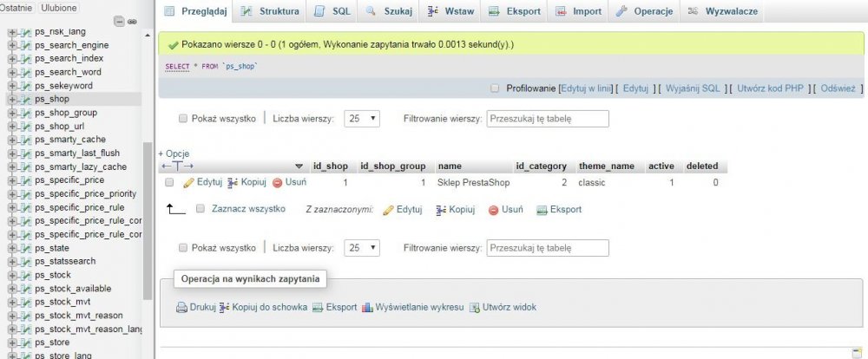Click the navigation panel vertical scrollbar
The image size is (868, 359).
click(x=148, y=220)
